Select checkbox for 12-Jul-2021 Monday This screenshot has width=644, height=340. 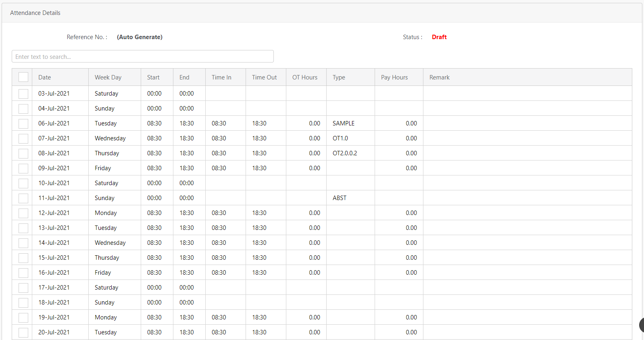[x=23, y=213]
